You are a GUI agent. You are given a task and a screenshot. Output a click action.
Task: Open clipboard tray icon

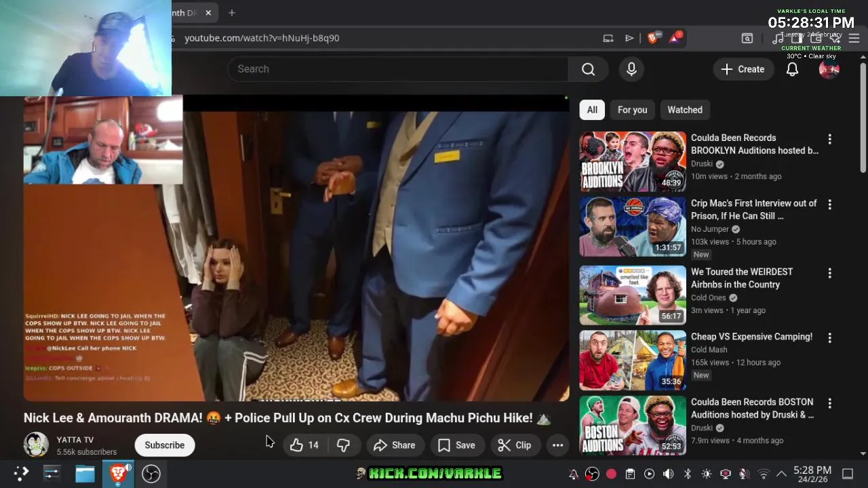tap(630, 474)
